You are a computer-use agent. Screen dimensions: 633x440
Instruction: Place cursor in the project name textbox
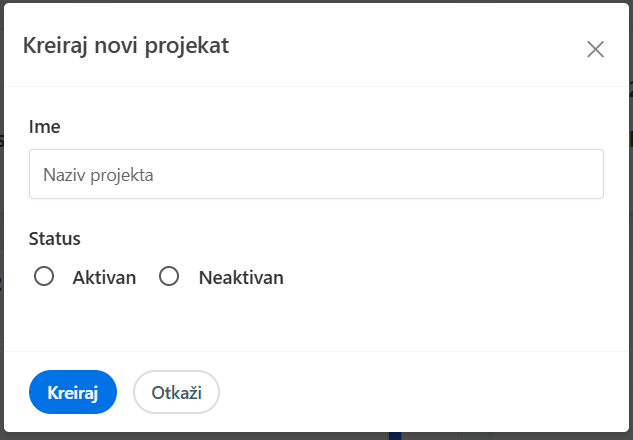[316, 174]
